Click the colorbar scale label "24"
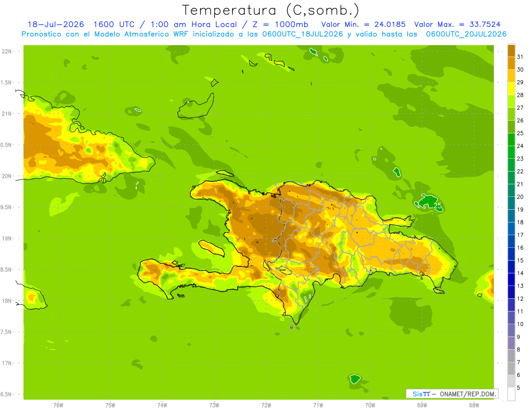 pos(520,146)
